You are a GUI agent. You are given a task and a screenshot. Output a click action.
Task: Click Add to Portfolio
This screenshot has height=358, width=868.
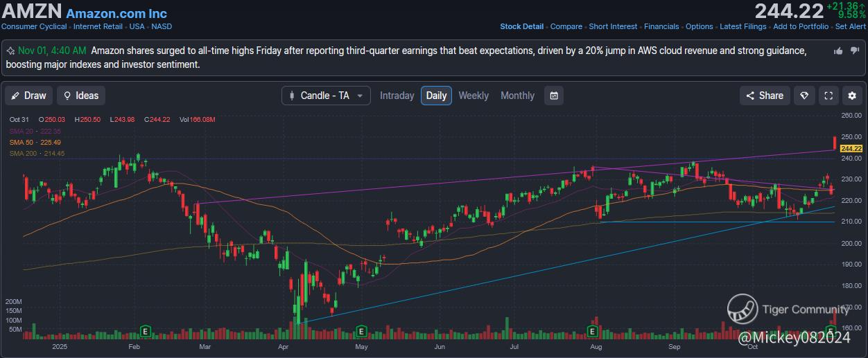pyautogui.click(x=801, y=26)
